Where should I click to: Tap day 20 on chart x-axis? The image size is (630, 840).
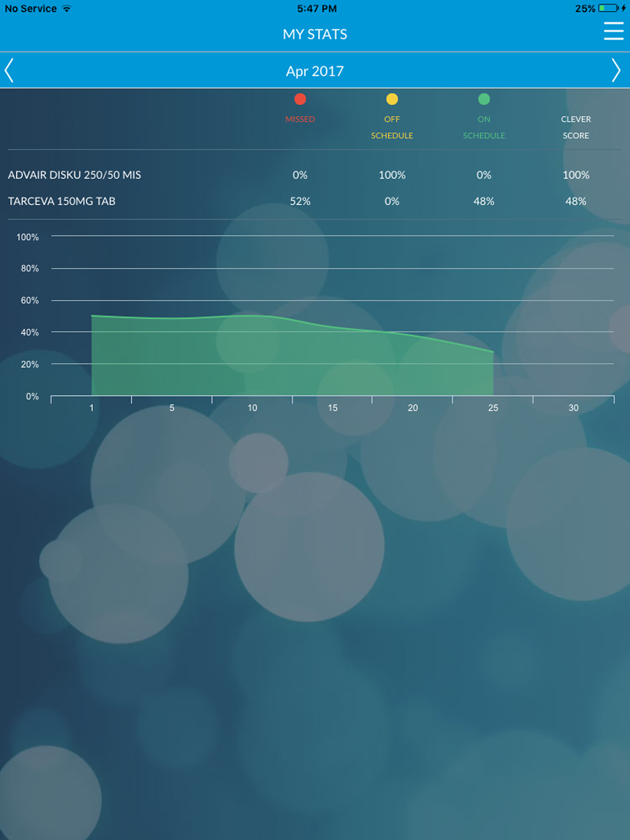(413, 408)
